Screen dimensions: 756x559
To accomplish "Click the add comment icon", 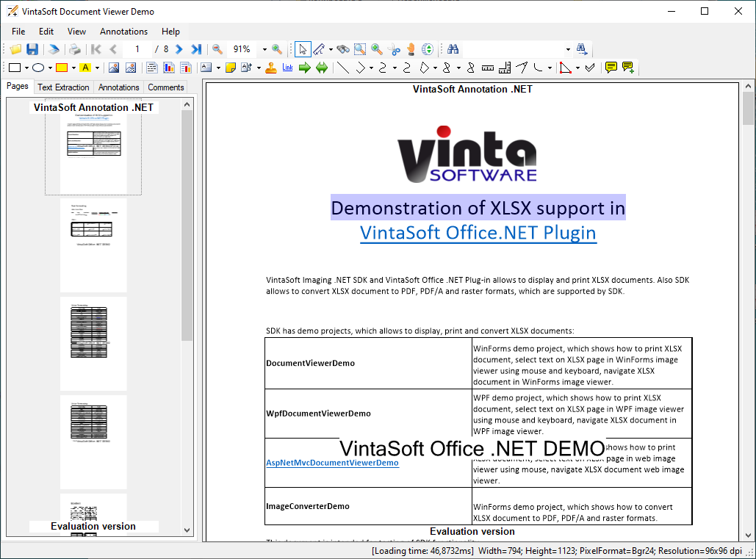I will coord(627,68).
